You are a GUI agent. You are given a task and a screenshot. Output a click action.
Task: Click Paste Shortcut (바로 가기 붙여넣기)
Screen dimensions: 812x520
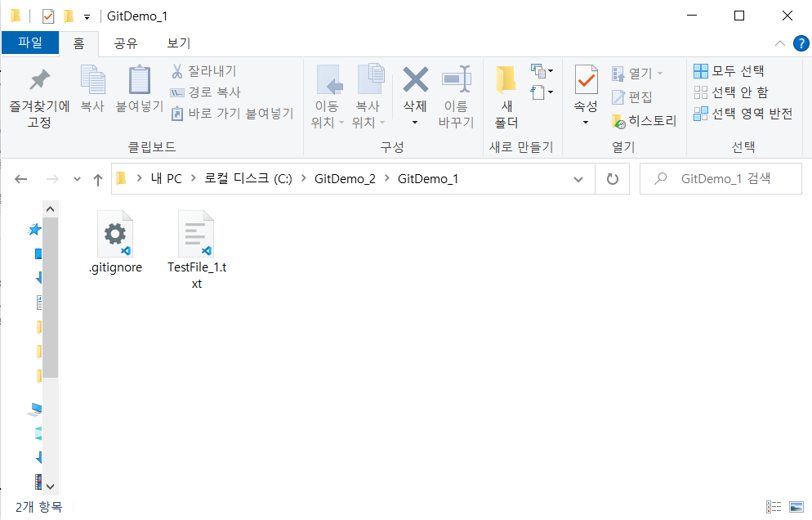(x=232, y=113)
